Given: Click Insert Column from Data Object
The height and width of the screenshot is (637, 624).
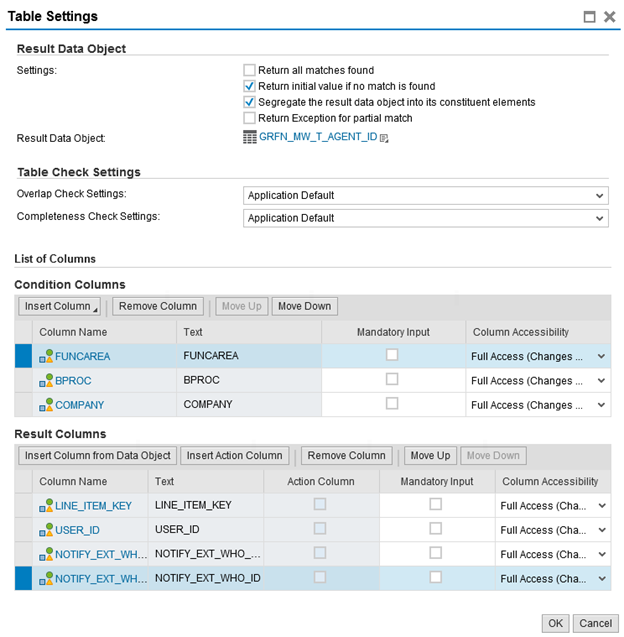Looking at the screenshot, I should [x=98, y=456].
